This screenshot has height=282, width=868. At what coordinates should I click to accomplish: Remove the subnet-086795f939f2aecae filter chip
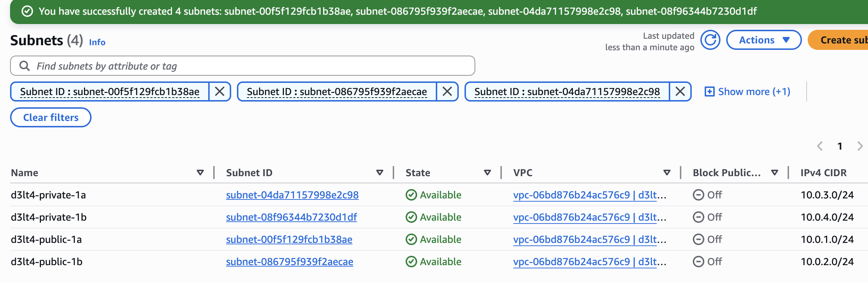(x=447, y=91)
